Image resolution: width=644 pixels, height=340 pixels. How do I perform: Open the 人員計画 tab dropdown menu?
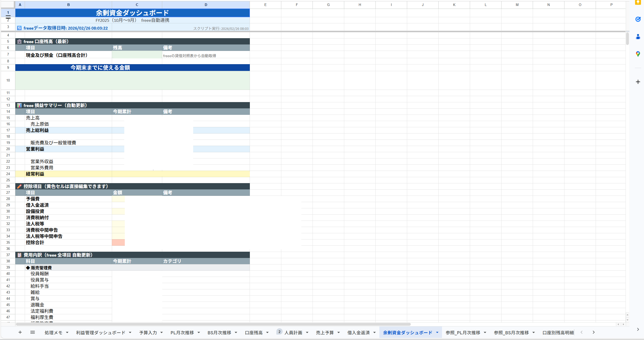click(308, 332)
